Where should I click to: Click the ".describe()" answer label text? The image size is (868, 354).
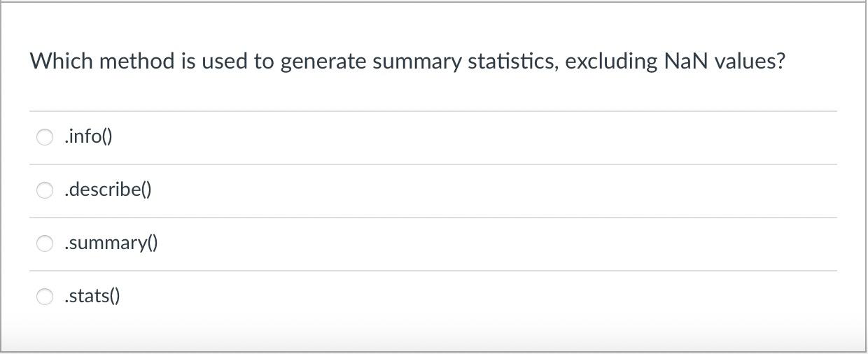(x=107, y=190)
